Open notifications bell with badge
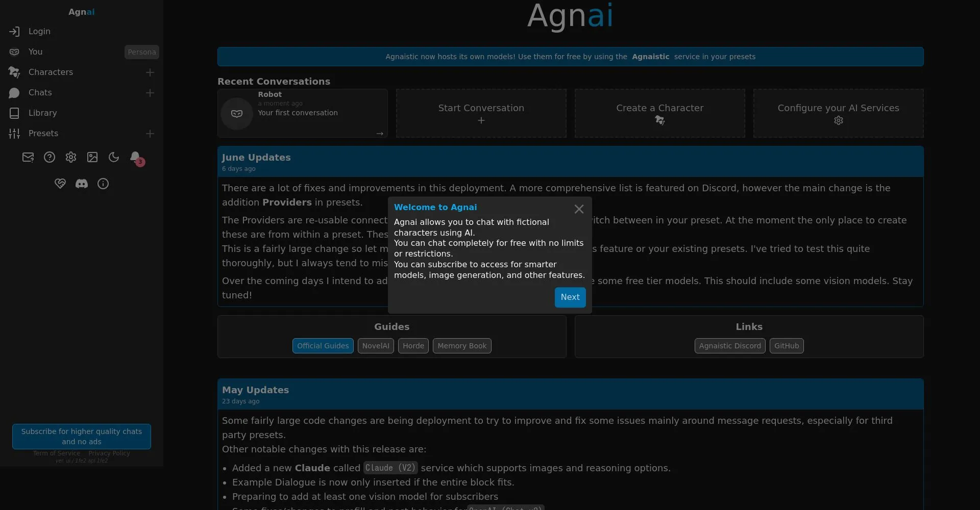 pos(136,158)
